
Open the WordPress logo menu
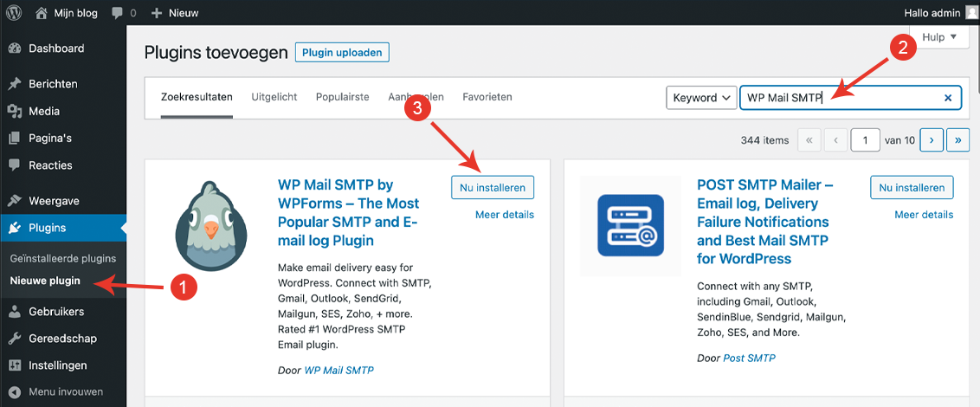point(13,12)
